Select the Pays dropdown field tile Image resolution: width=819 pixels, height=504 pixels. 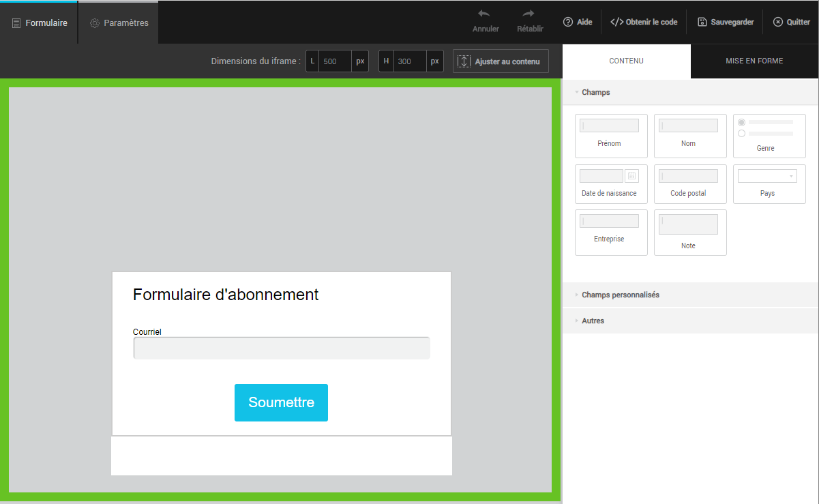pyautogui.click(x=769, y=183)
